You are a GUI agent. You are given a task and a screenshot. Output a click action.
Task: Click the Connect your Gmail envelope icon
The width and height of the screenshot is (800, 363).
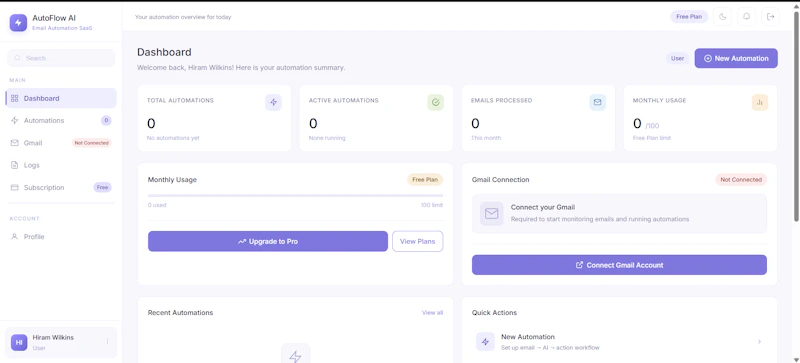(491, 213)
